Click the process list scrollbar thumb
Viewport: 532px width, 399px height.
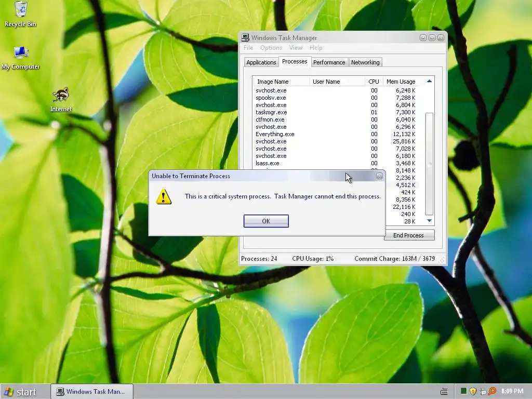tap(429, 164)
